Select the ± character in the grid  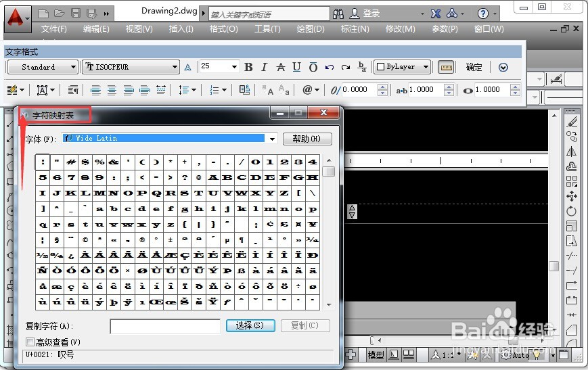click(171, 240)
